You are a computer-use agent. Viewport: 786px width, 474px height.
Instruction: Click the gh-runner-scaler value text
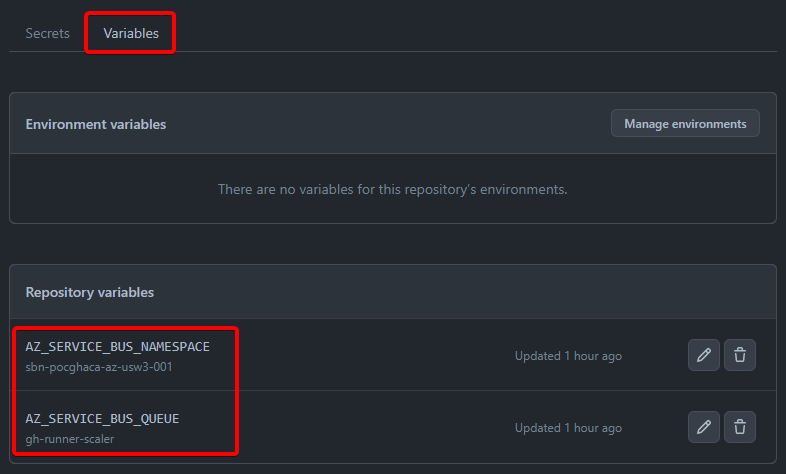(x=69, y=439)
